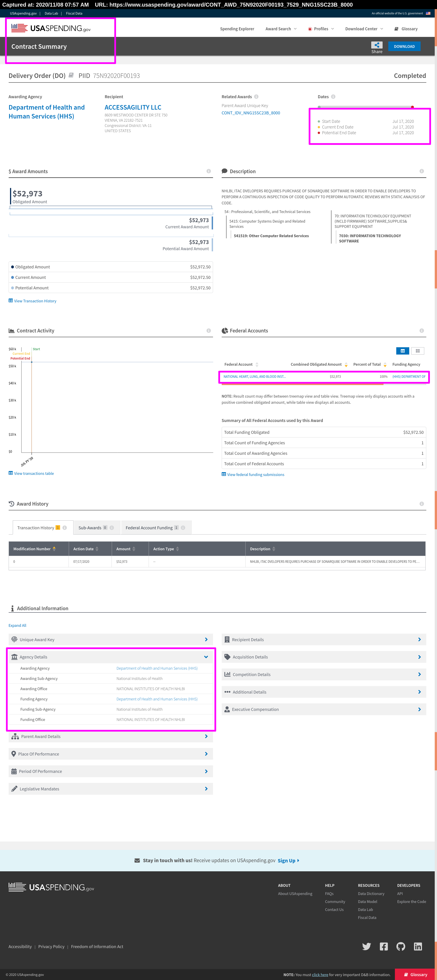Click USAspending.gov logo in header
This screenshot has height=980, width=437.
tap(51, 28)
